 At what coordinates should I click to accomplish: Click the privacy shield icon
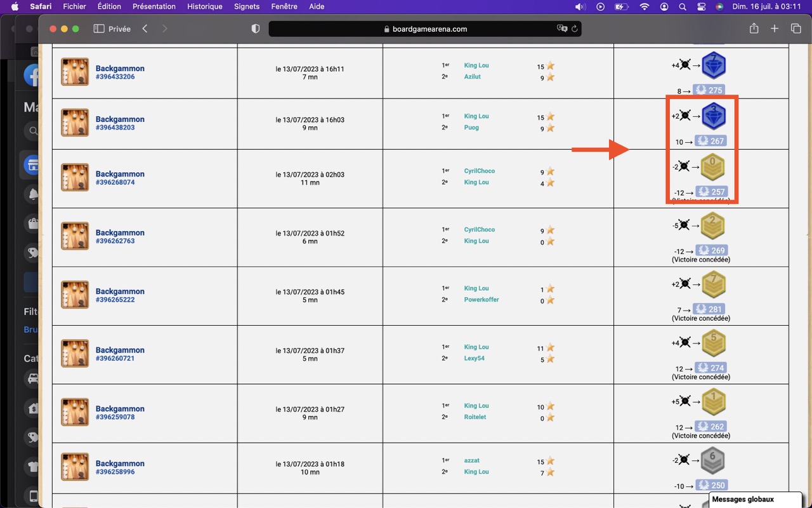click(x=256, y=29)
